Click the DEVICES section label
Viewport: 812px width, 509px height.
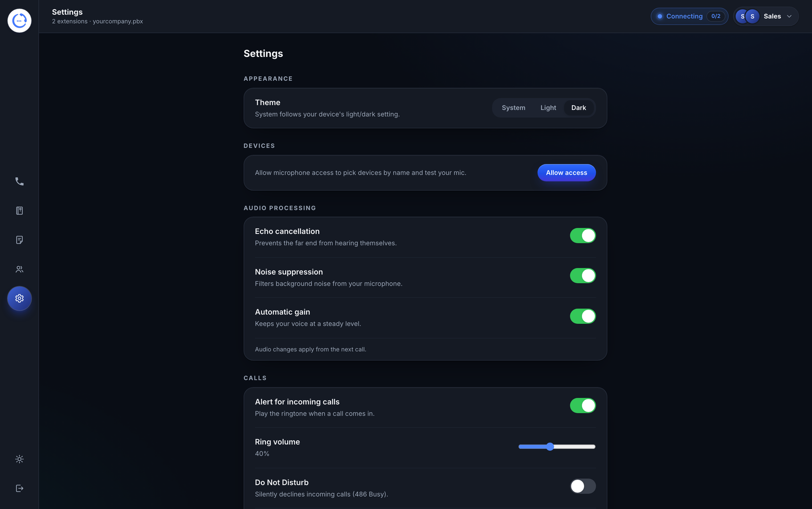tap(259, 146)
